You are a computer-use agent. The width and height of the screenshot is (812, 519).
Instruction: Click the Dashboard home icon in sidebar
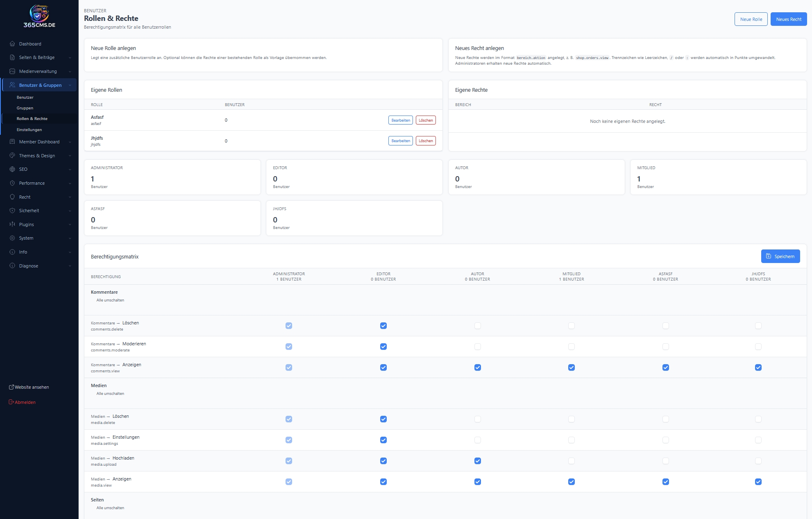12,44
